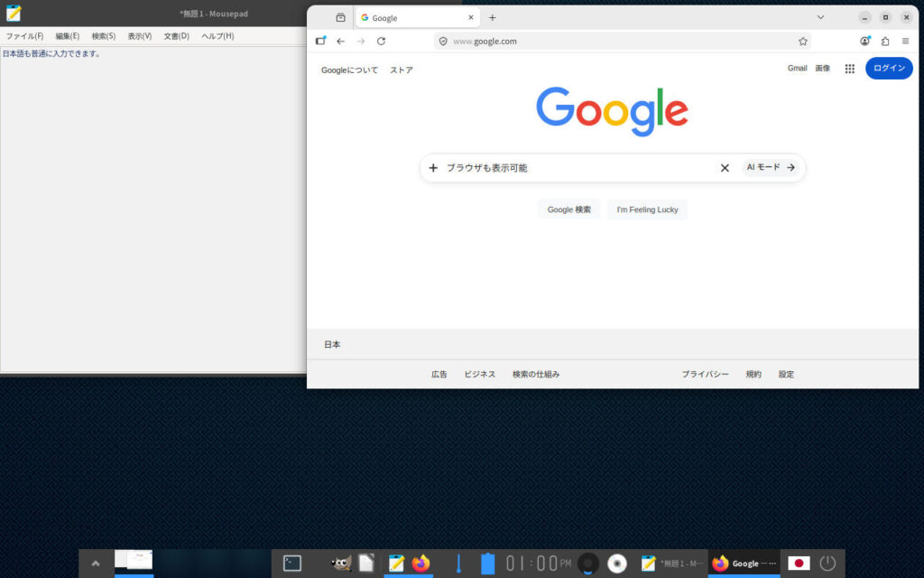Click the Google logo

[612, 111]
